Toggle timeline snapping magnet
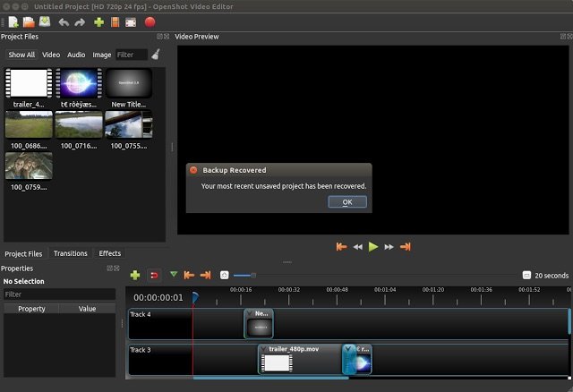This screenshot has width=573, height=392. coord(154,276)
